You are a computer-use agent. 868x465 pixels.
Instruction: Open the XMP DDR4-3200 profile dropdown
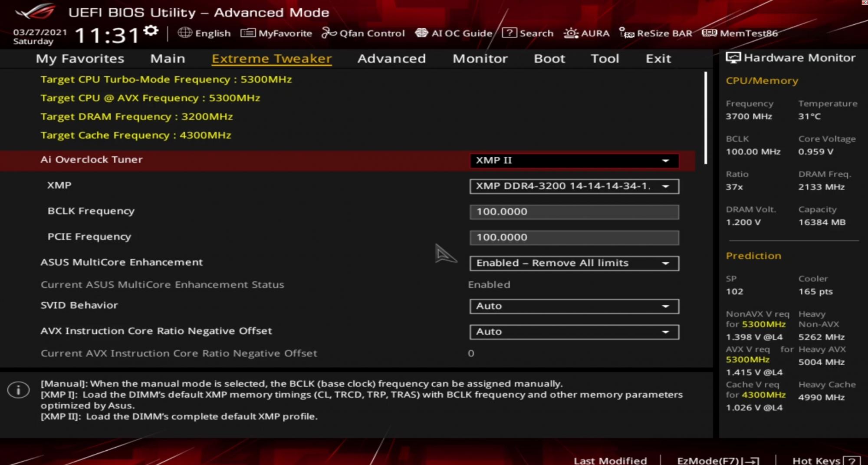click(x=574, y=186)
